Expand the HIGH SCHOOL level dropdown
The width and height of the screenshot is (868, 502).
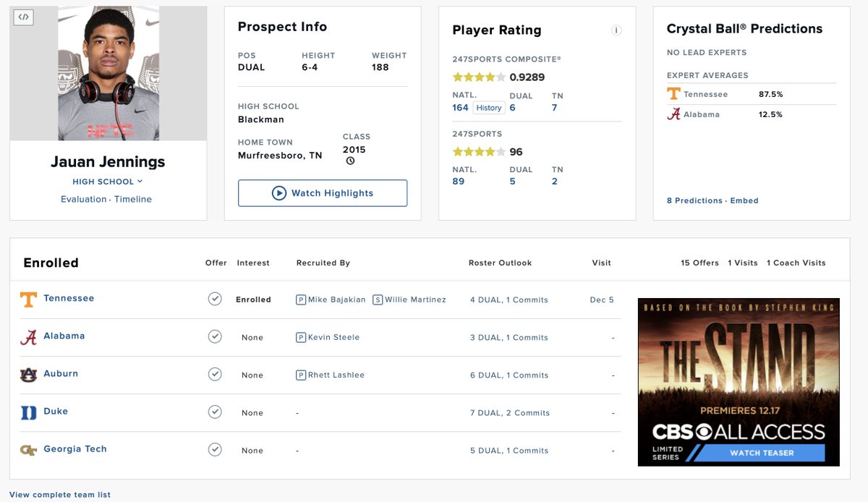pyautogui.click(x=108, y=182)
